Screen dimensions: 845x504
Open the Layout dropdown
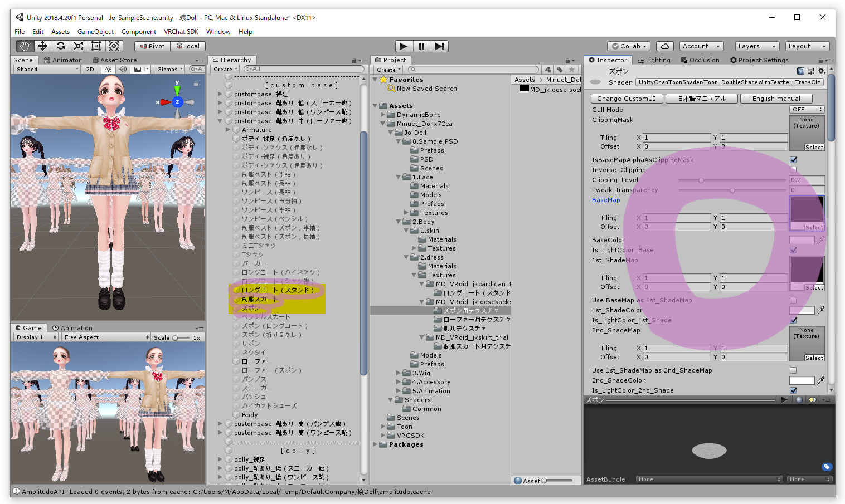(x=807, y=46)
